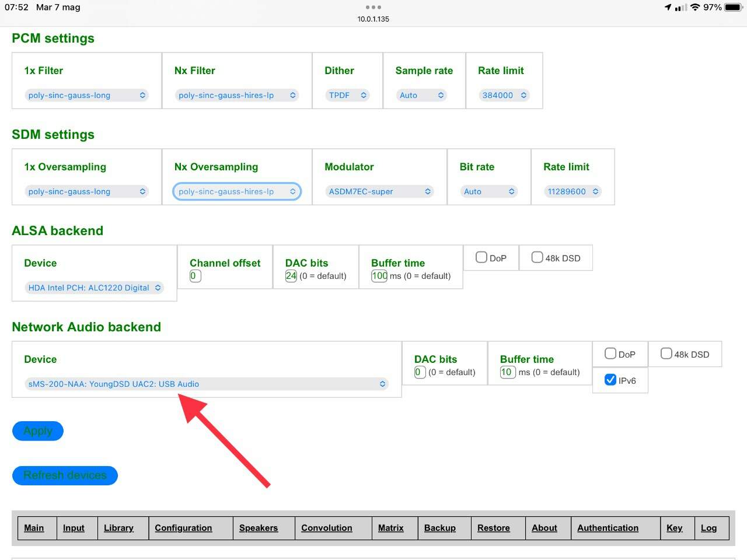The width and height of the screenshot is (747, 560).
Task: Open the Library page link
Action: point(118,528)
